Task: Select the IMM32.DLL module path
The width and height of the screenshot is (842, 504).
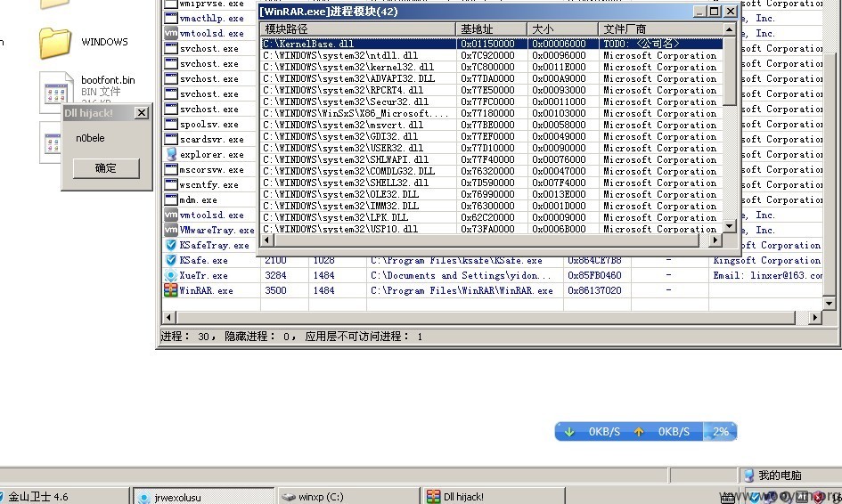Action: [341, 206]
